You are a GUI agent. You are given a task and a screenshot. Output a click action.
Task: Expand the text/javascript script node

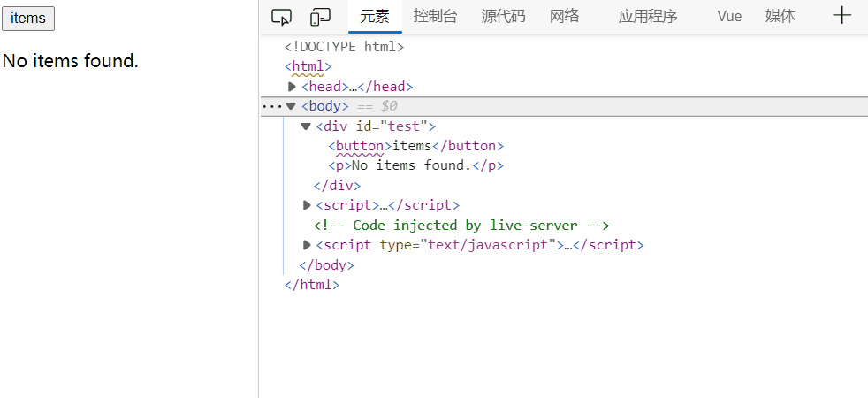tap(307, 245)
